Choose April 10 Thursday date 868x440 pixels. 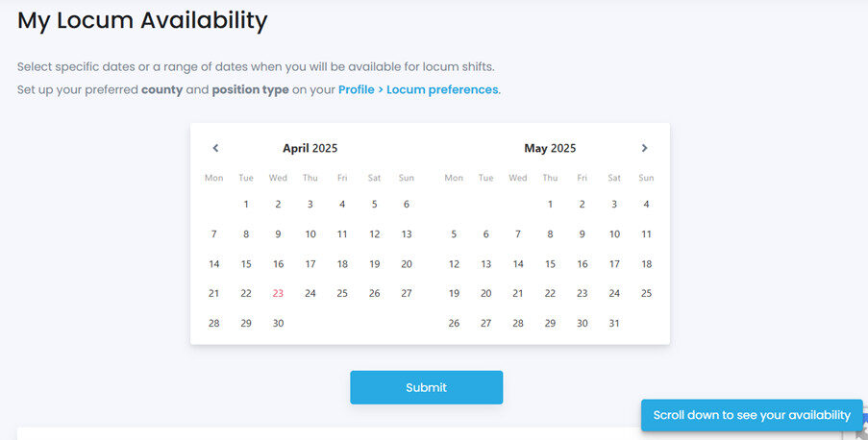click(310, 233)
